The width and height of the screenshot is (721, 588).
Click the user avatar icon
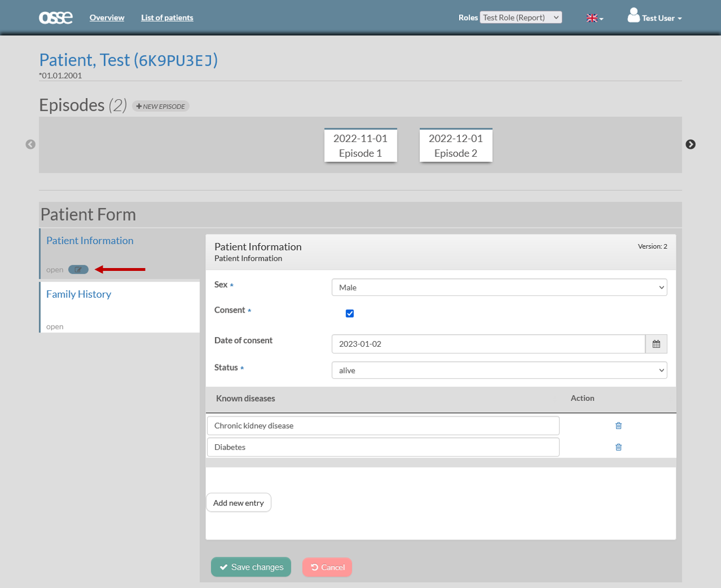633,15
